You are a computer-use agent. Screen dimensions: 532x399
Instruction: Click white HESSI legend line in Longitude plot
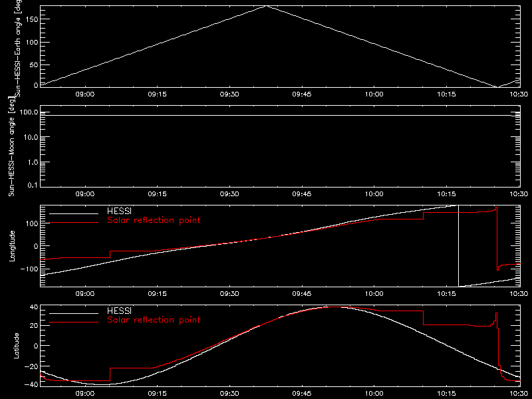(x=74, y=213)
